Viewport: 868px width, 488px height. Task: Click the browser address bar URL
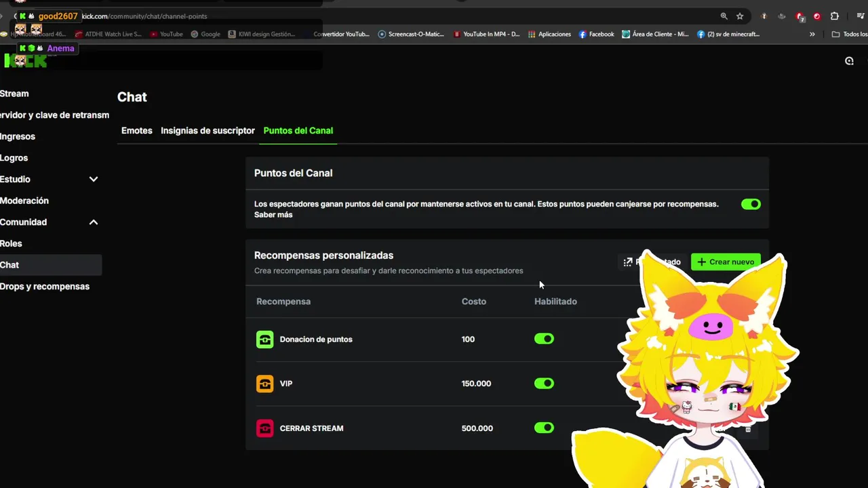(144, 16)
